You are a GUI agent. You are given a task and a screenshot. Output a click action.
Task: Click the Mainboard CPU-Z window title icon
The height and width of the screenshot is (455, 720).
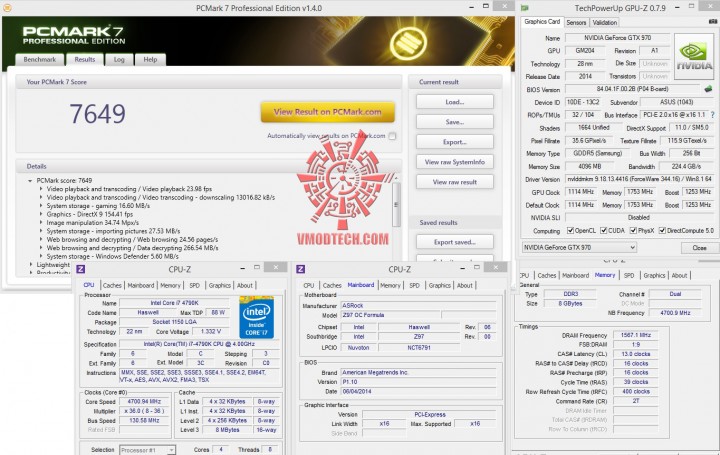pos(301,269)
